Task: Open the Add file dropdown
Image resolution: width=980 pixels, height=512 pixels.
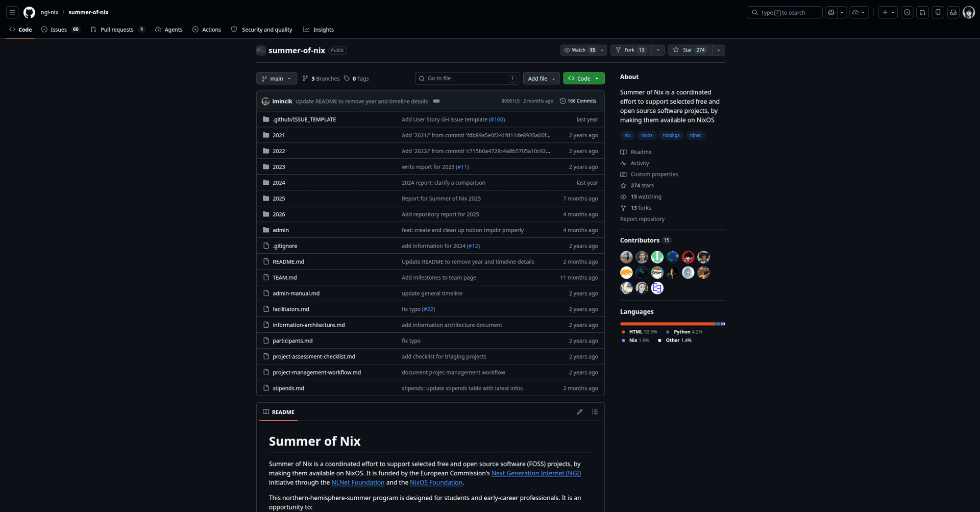Action: point(542,79)
